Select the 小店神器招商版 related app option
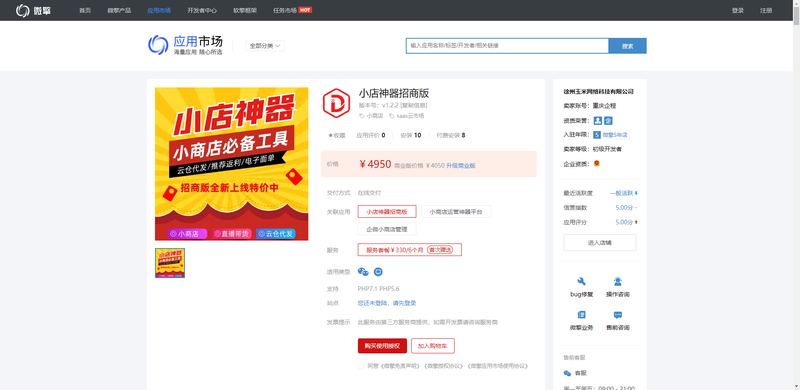The image size is (800, 390). [x=387, y=211]
